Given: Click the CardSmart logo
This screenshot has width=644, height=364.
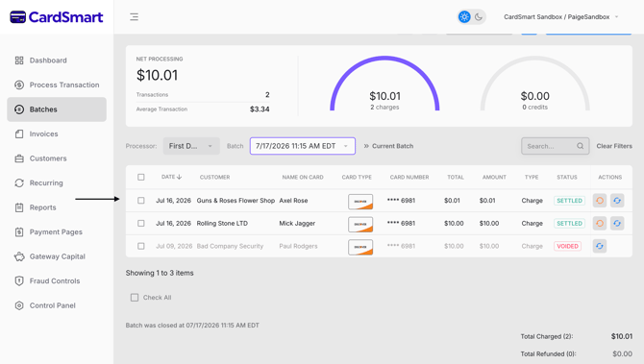Looking at the screenshot, I should point(57,17).
